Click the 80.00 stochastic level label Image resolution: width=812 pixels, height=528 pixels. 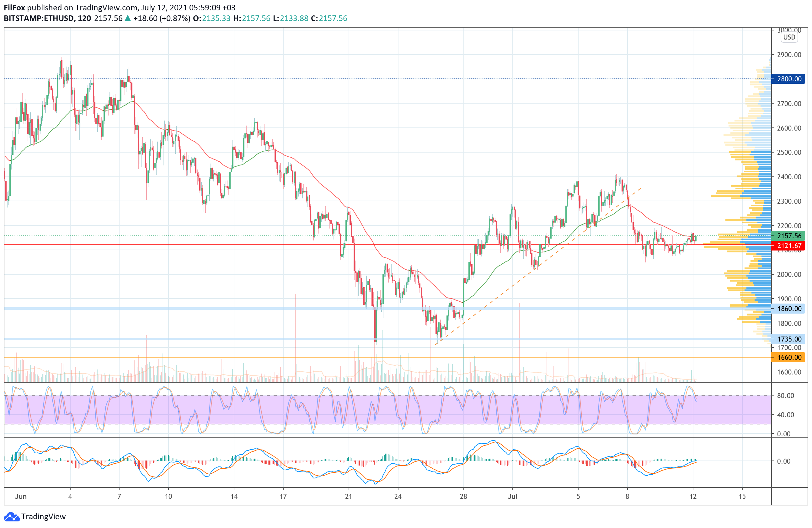(x=785, y=396)
